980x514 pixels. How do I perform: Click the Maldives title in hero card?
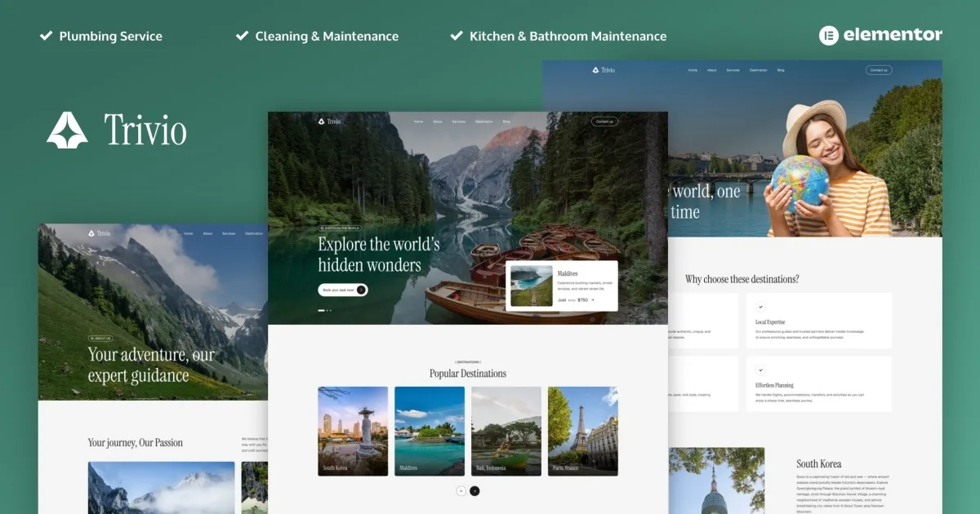568,273
